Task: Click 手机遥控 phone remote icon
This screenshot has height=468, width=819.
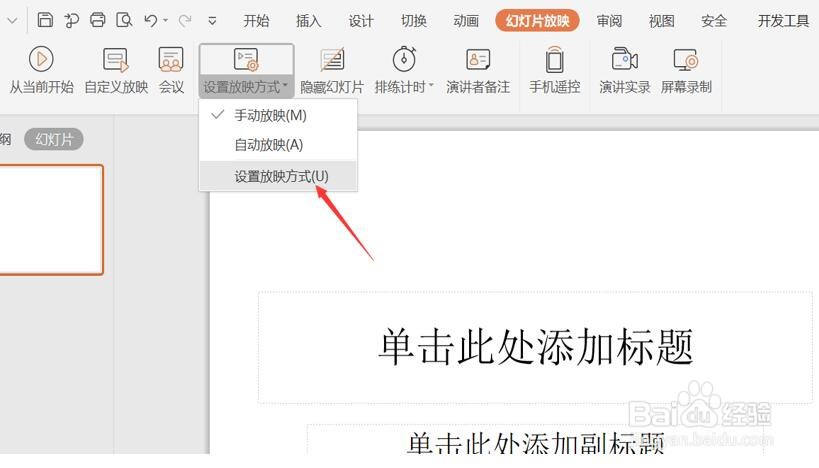Action: point(554,71)
